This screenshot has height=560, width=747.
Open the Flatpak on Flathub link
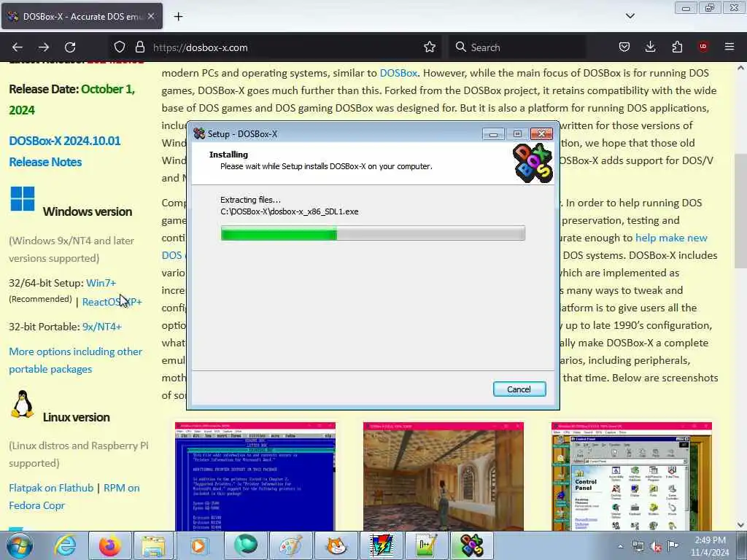pos(51,488)
